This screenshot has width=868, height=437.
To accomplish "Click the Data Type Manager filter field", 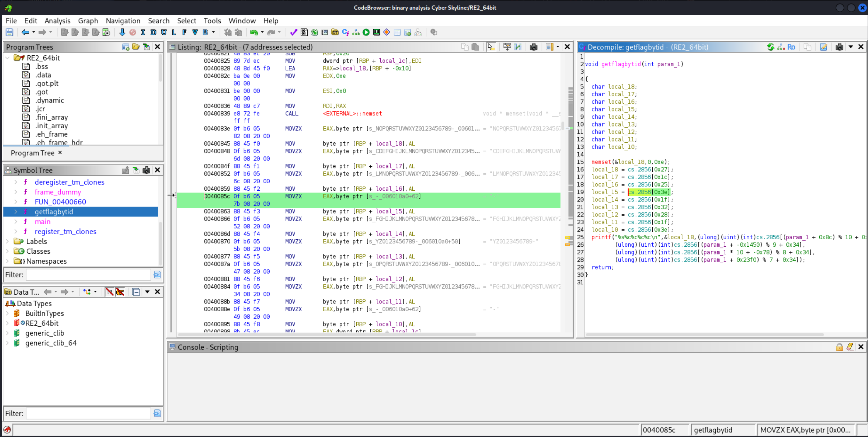I will pos(88,414).
